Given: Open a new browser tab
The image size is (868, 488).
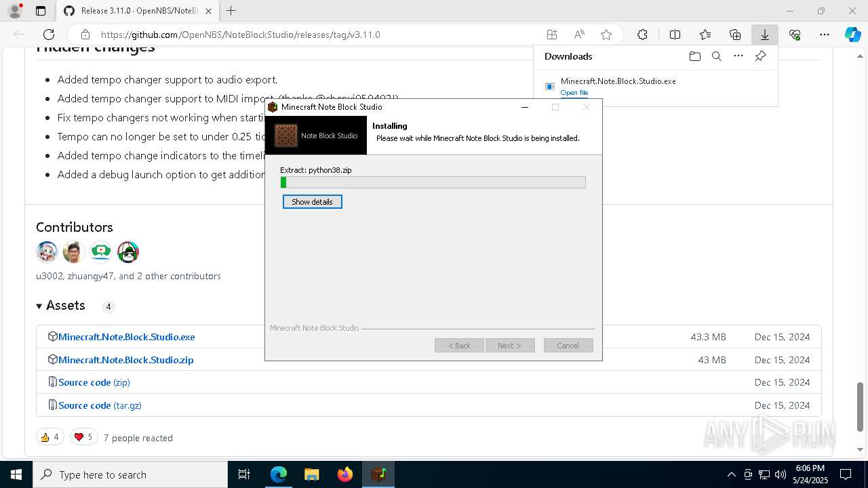Looking at the screenshot, I should [x=231, y=11].
